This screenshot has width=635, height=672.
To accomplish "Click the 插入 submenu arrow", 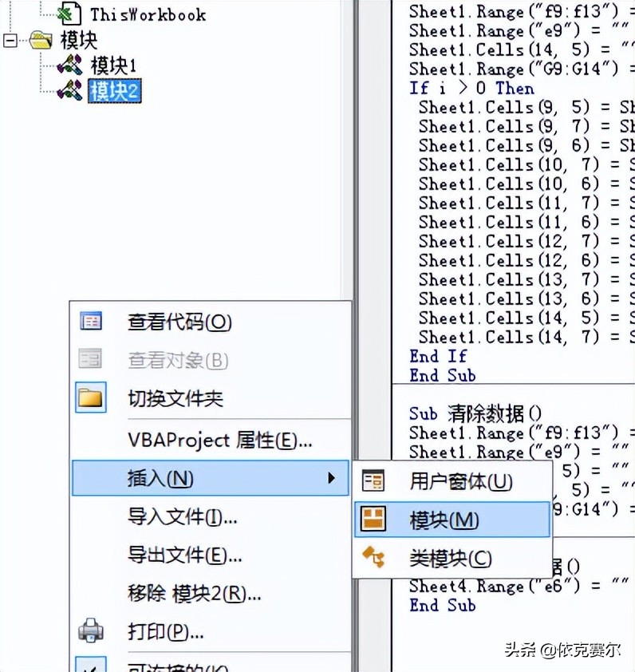I will [331, 478].
